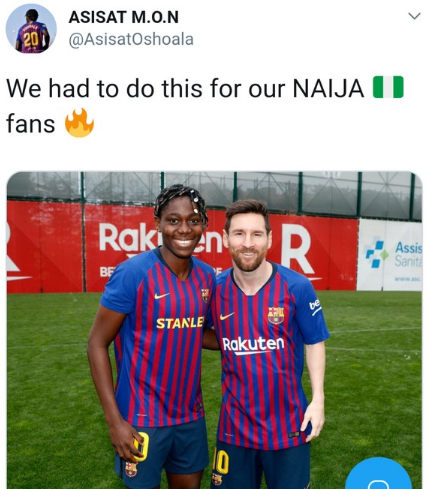Click the Rakuten logo on right jersey

(x=253, y=344)
